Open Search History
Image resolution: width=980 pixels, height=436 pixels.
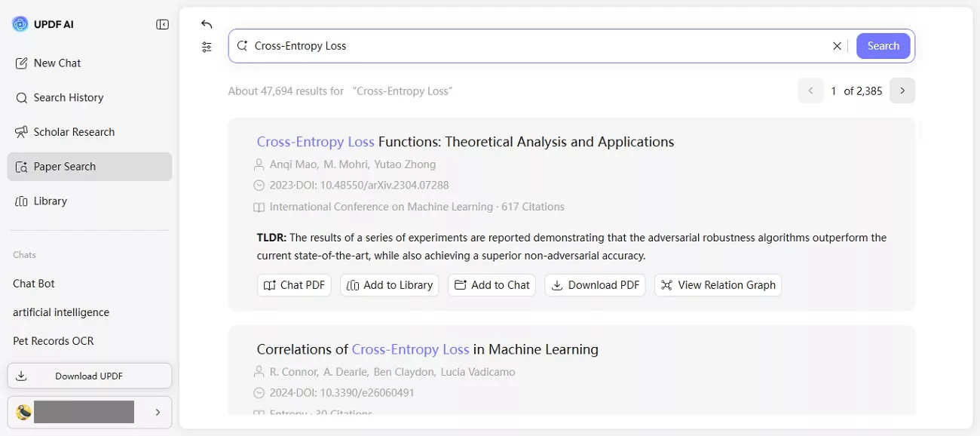69,97
